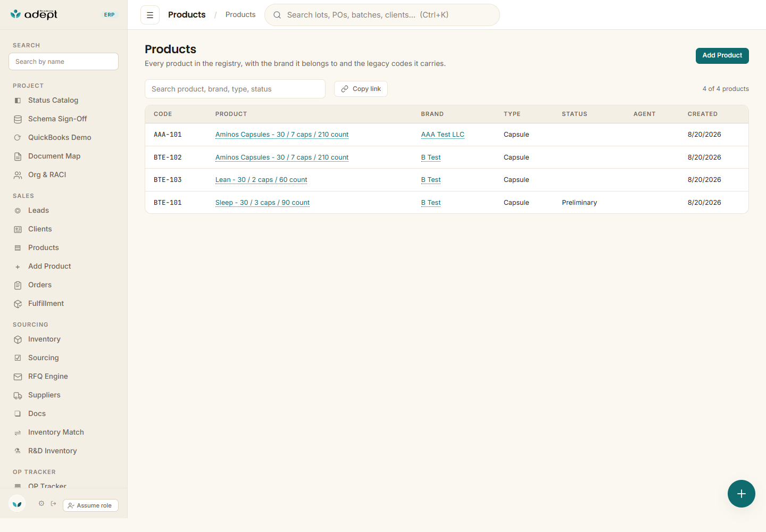Screen dimensions: 766x532
Task: Click the Preliminary status cell
Action: click(x=579, y=203)
